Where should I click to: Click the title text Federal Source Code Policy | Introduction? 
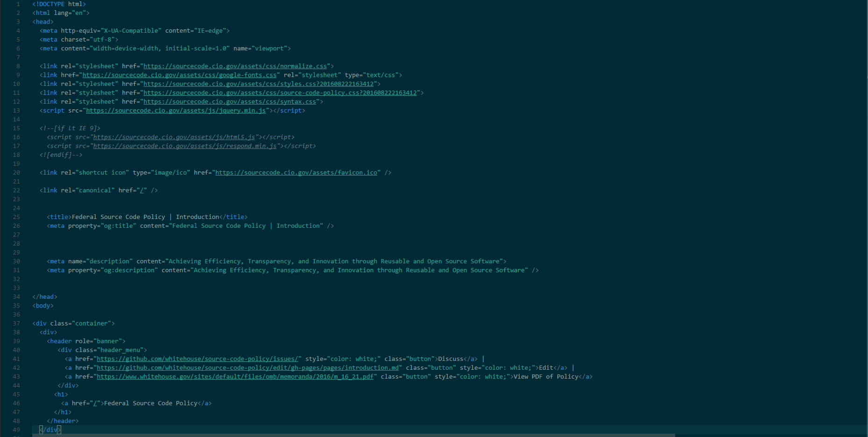[x=146, y=217]
